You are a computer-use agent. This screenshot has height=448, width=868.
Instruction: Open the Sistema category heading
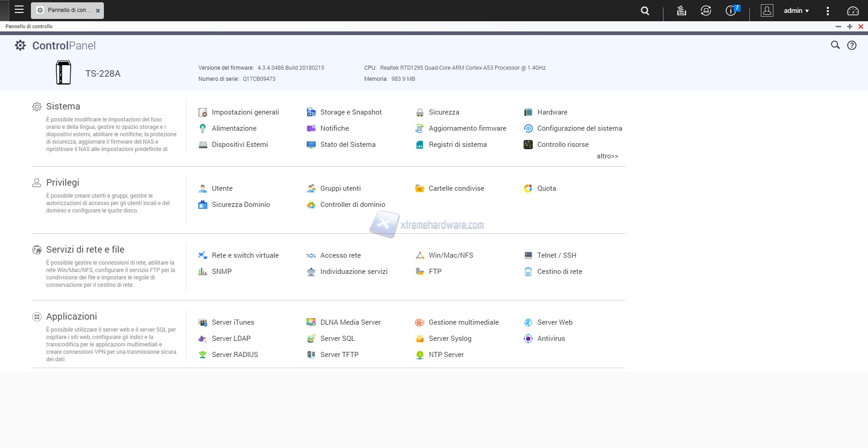point(63,106)
